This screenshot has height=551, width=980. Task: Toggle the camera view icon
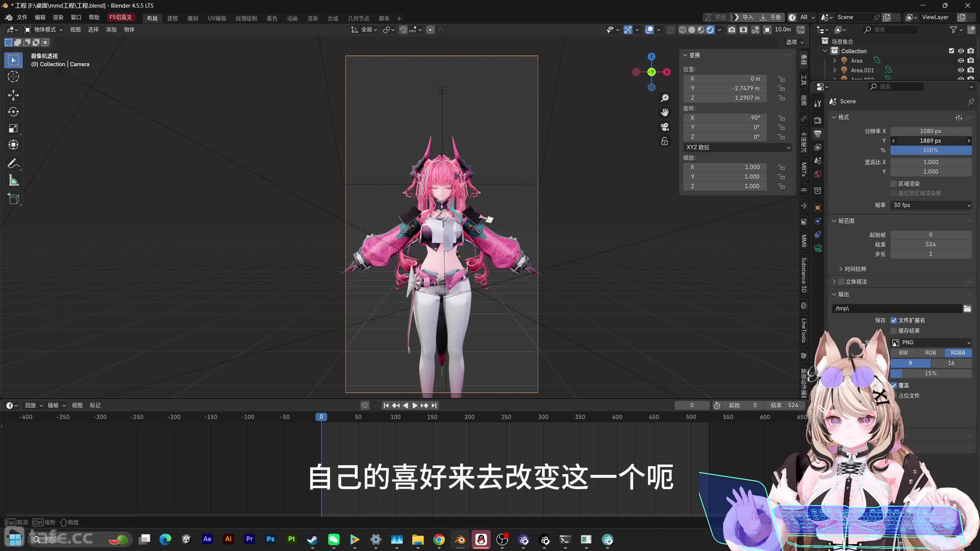[665, 127]
